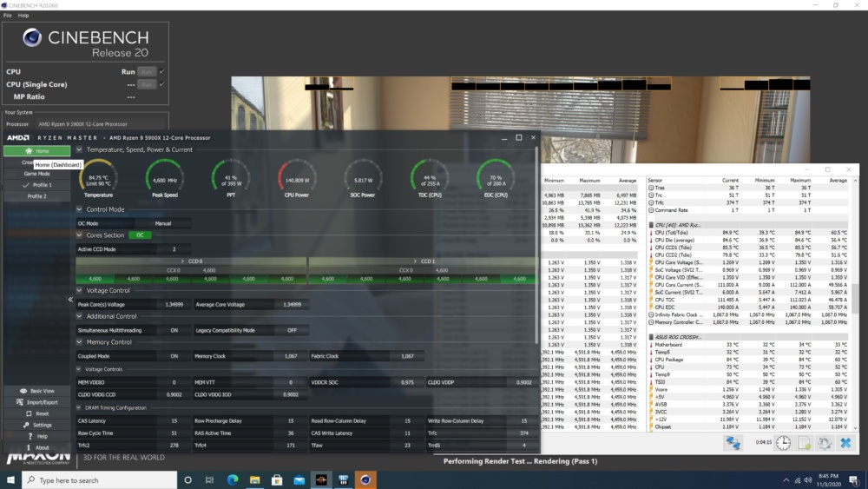Select Profile 2 tab

pyautogui.click(x=36, y=196)
